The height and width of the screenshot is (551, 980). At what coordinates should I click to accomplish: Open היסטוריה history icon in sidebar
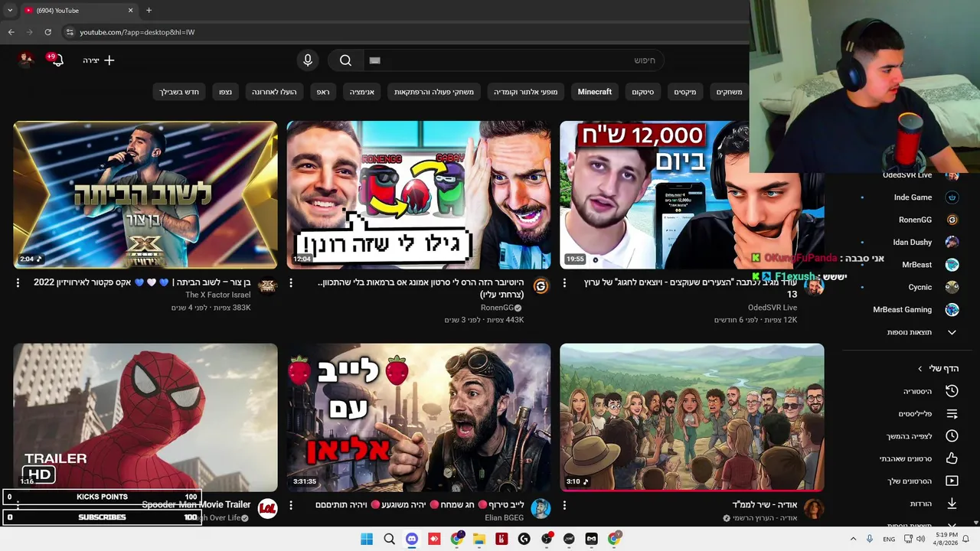[952, 391]
